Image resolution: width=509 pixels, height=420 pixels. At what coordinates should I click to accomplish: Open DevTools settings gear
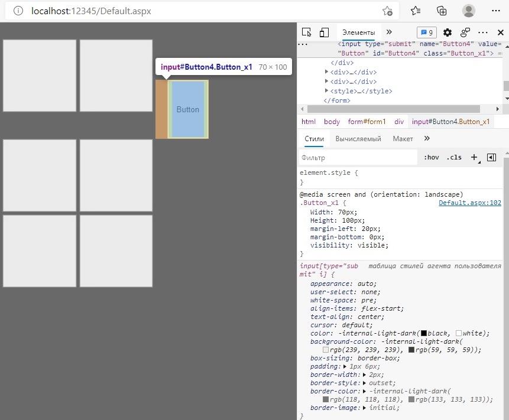point(448,32)
